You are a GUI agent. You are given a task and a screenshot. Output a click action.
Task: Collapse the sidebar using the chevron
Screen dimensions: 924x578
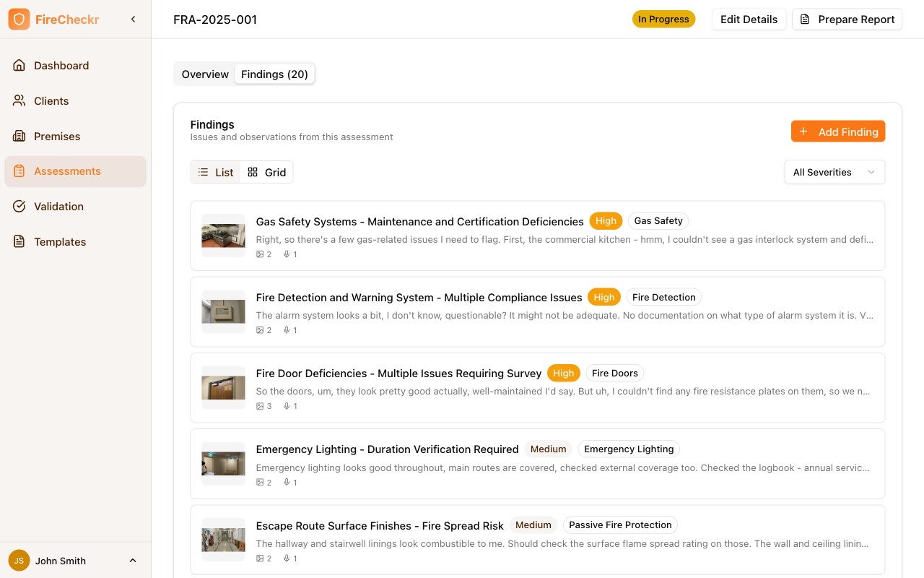pos(133,19)
